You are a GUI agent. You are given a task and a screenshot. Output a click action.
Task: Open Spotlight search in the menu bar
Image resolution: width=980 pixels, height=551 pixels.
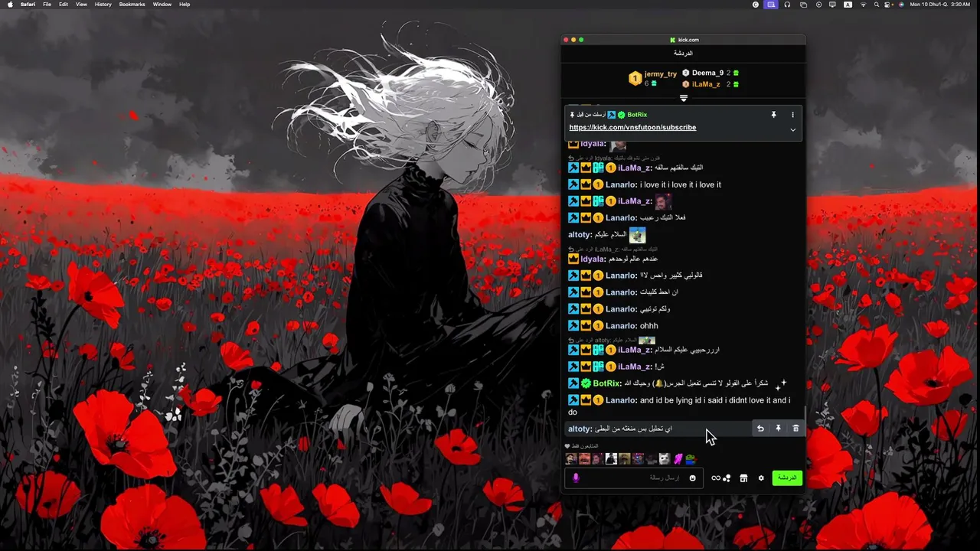pyautogui.click(x=877, y=5)
